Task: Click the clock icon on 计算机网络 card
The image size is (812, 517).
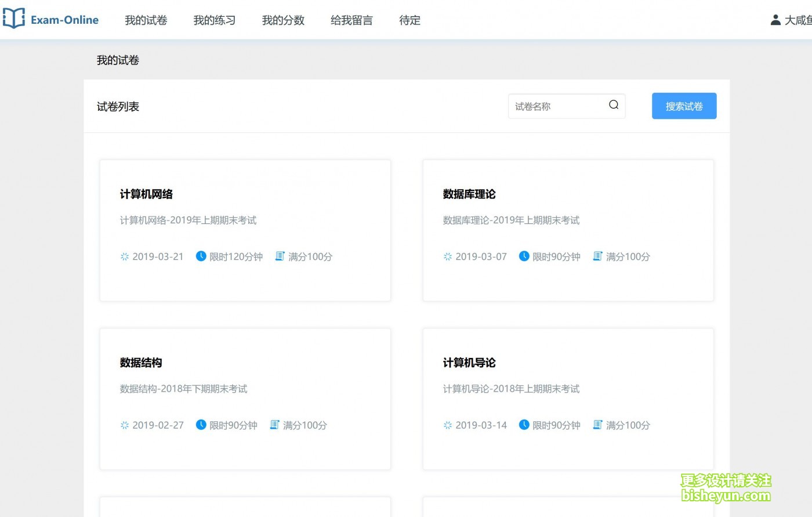Action: pyautogui.click(x=201, y=256)
